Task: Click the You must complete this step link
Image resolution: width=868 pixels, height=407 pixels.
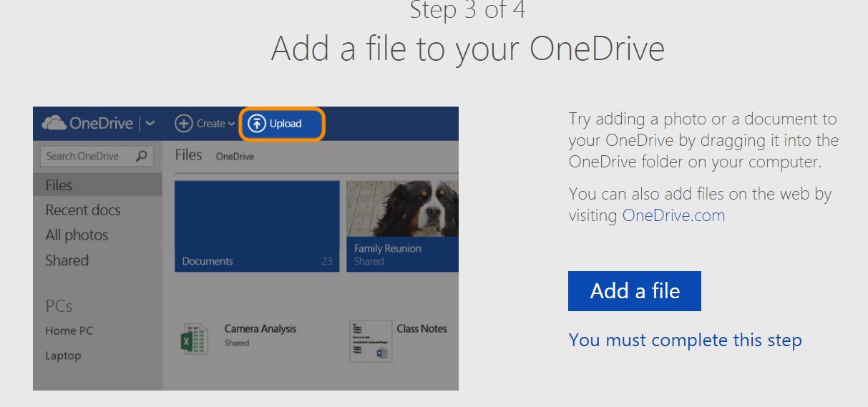Action: pos(685,340)
